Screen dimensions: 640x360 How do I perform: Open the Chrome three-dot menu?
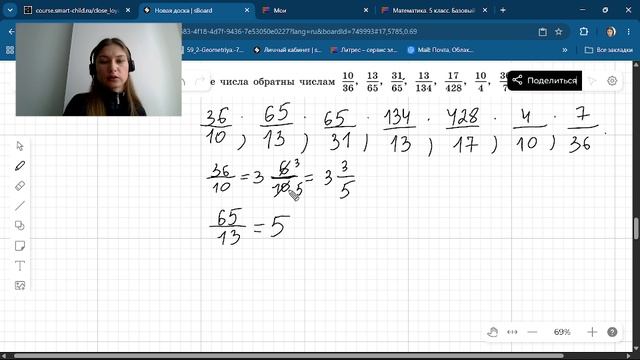[629, 31]
